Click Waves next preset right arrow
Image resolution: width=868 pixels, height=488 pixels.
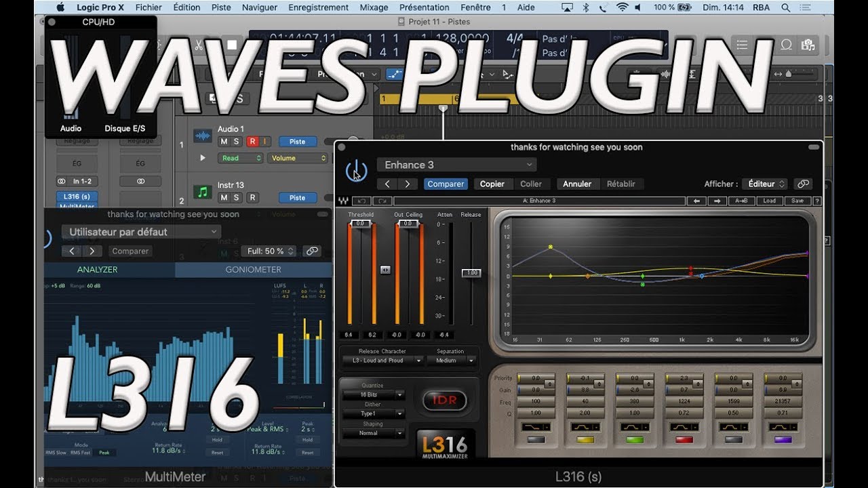pos(717,201)
